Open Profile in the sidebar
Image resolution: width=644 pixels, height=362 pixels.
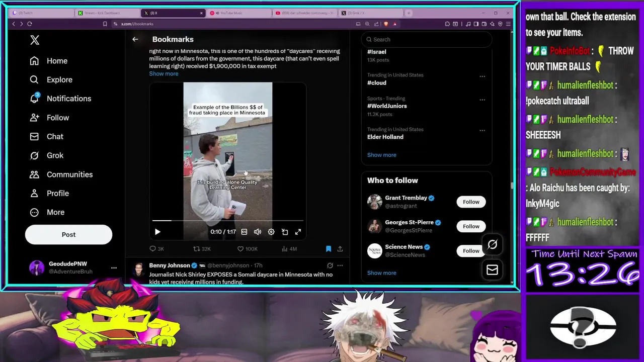[49, 193]
